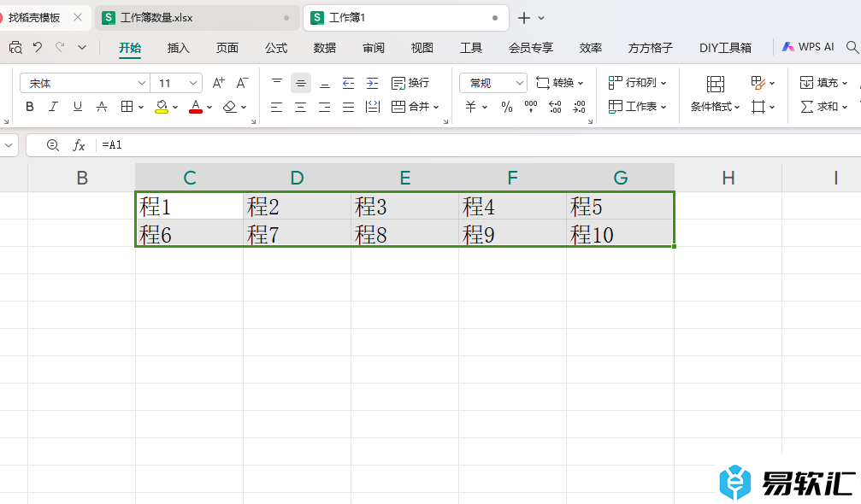
Task: Toggle center horizontal alignment
Action: coord(301,107)
